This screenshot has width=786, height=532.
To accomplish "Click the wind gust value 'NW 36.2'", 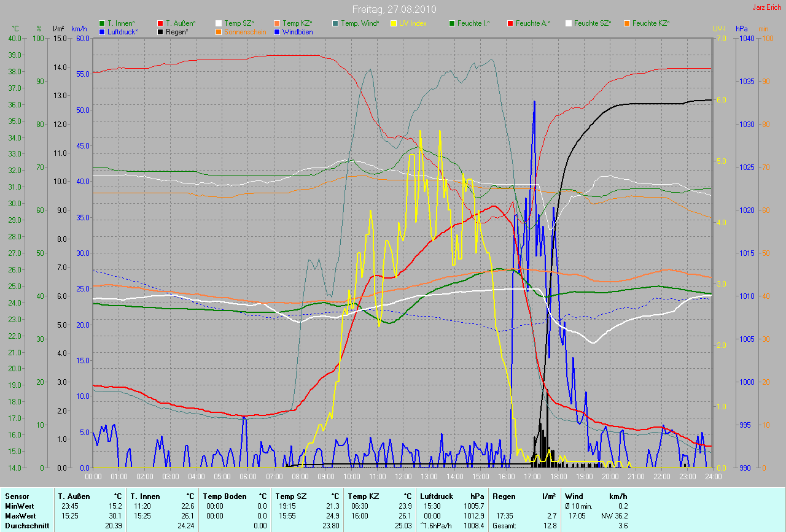I will 616,516.
